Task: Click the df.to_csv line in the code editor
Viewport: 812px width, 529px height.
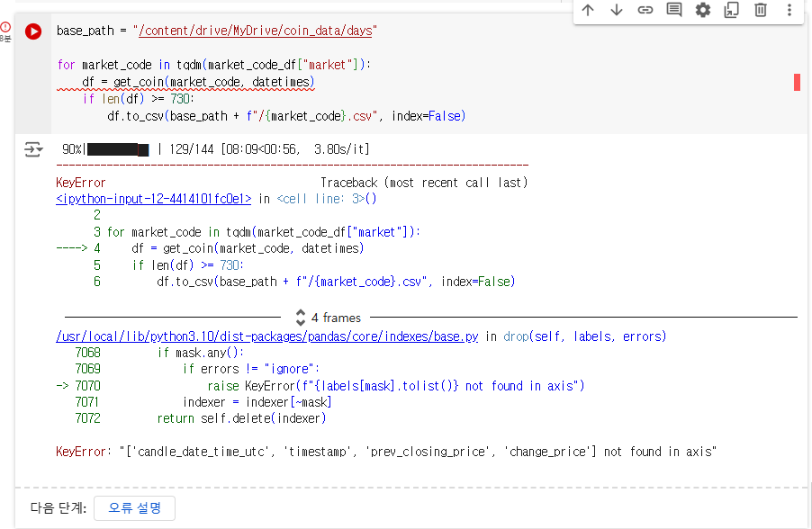Action: tap(286, 116)
